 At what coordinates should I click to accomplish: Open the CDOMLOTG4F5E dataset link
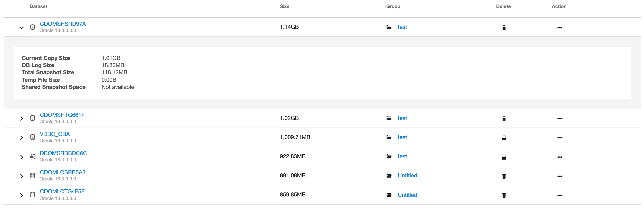pos(62,192)
